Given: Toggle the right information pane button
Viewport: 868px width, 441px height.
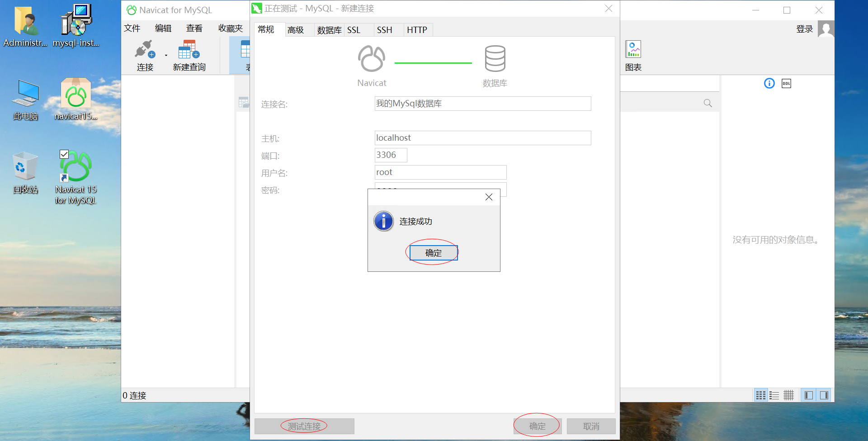Looking at the screenshot, I should (824, 395).
